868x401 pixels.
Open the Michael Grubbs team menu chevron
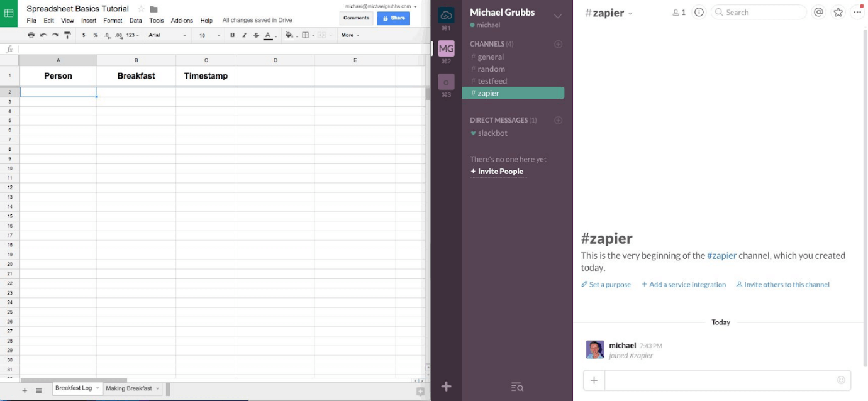click(557, 16)
